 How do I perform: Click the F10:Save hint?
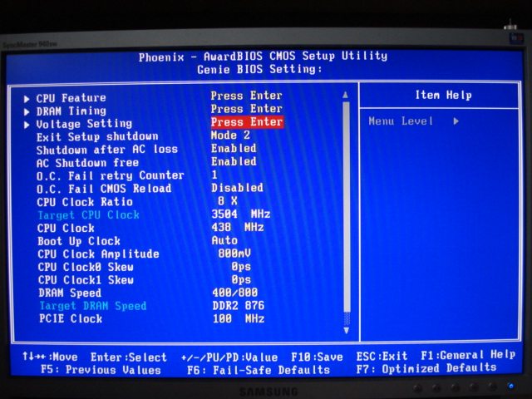[x=318, y=357]
